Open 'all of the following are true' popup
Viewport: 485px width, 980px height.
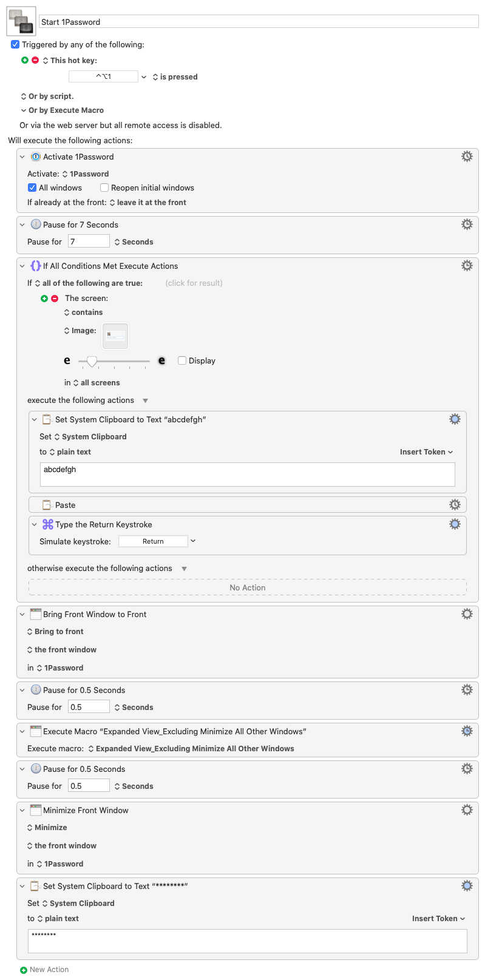[x=89, y=283]
